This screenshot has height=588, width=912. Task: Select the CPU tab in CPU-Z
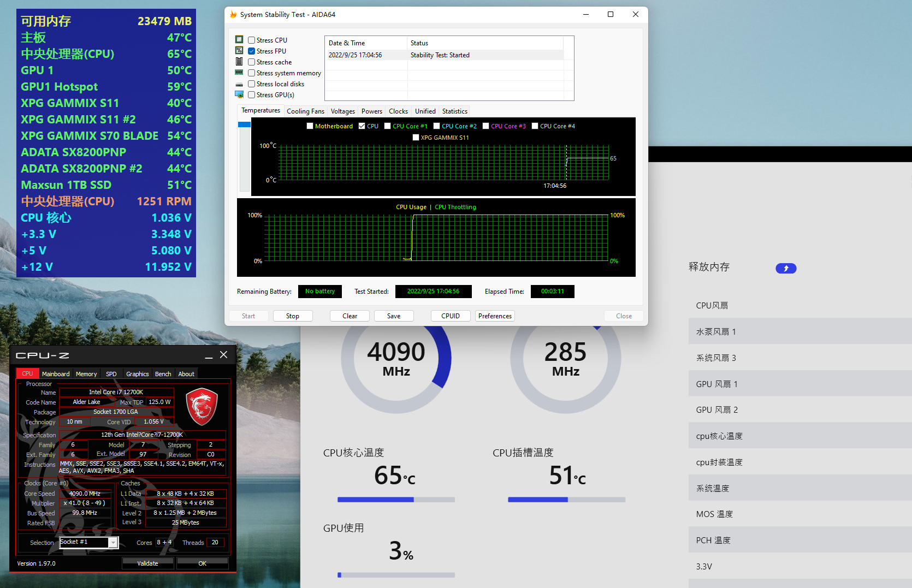pos(27,373)
